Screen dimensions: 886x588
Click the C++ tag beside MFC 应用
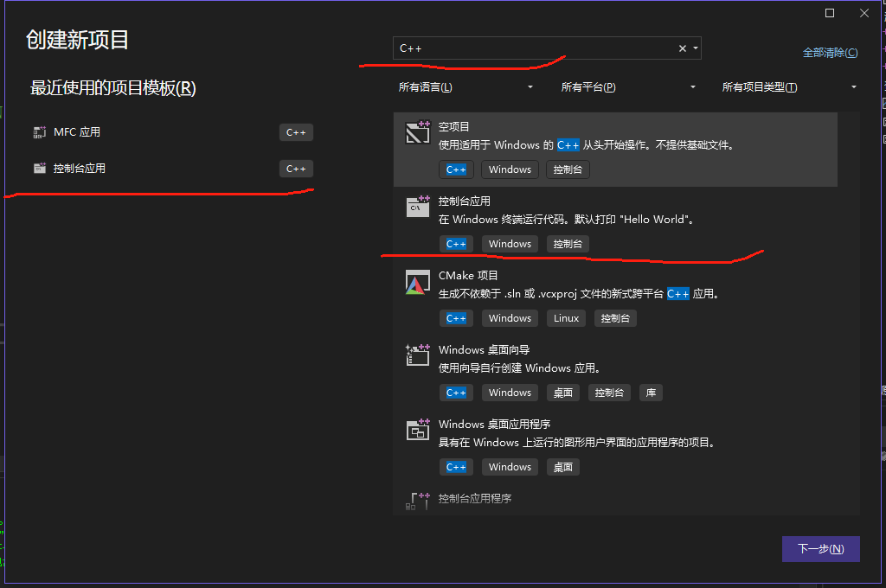[x=296, y=132]
